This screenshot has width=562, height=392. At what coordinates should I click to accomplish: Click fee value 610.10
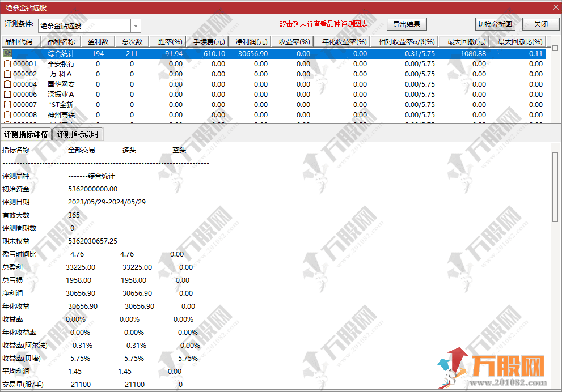point(214,54)
